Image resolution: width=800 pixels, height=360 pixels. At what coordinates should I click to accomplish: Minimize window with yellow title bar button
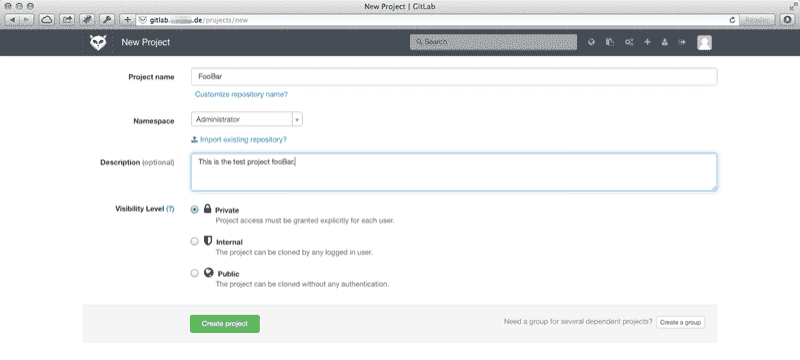tap(18, 6)
